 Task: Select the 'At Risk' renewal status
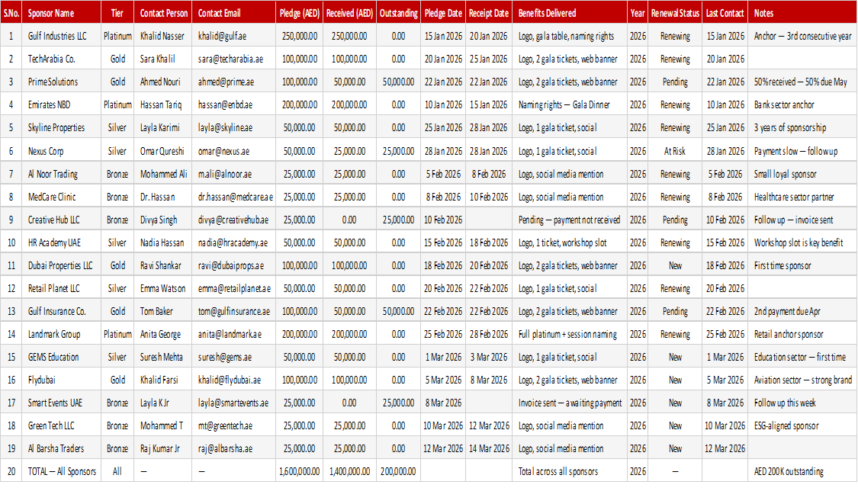(675, 151)
